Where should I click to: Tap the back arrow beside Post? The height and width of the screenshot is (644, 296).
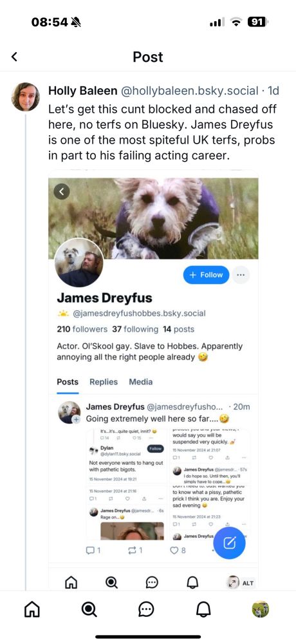(14, 57)
